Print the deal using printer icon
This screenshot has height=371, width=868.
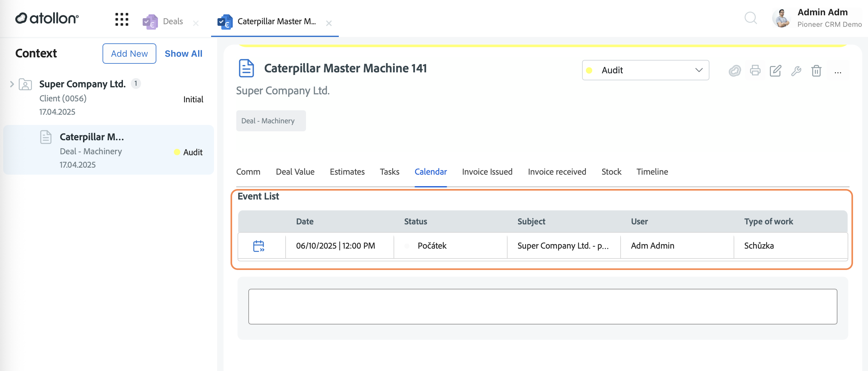click(755, 70)
